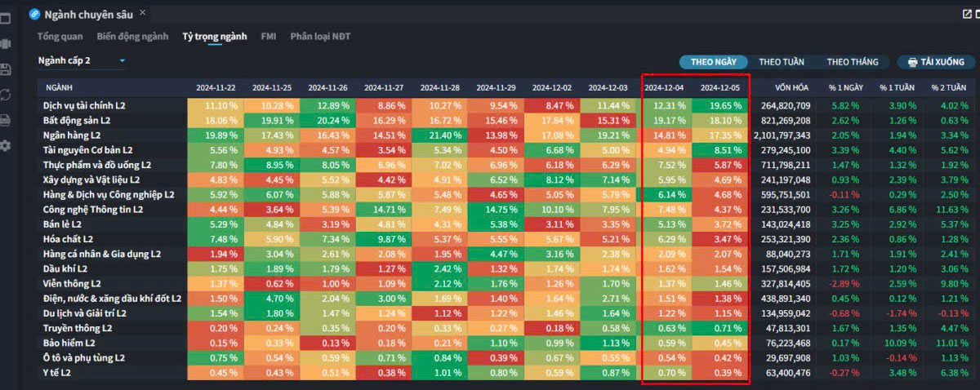The width and height of the screenshot is (980, 390).
Task: Click the camera icon in left sidebar
Action: click(x=6, y=44)
